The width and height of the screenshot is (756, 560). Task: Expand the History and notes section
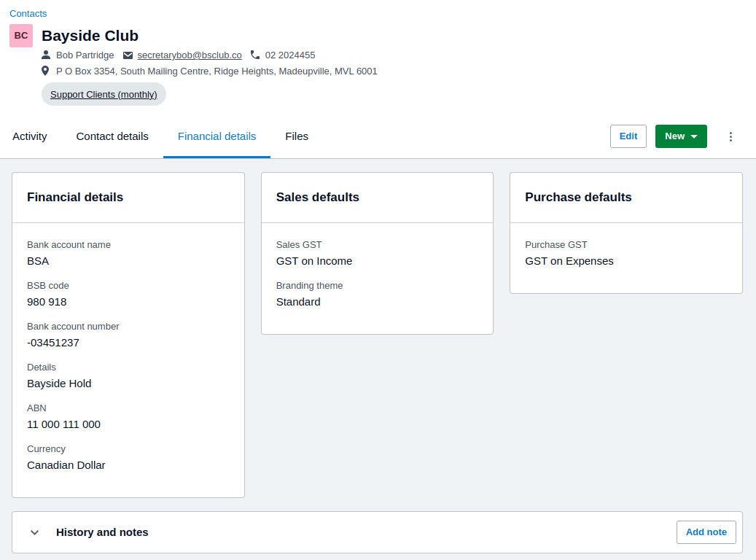tap(35, 532)
